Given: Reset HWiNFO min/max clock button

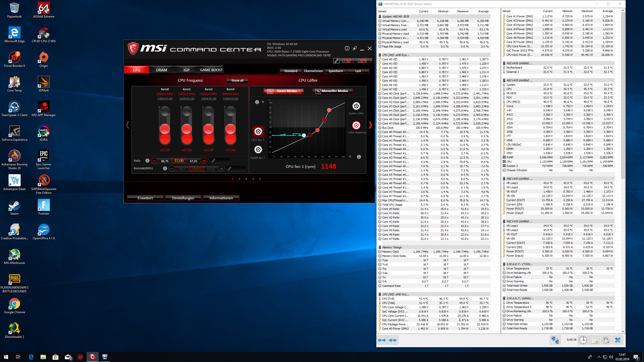Looking at the screenshot, I should pos(583,340).
